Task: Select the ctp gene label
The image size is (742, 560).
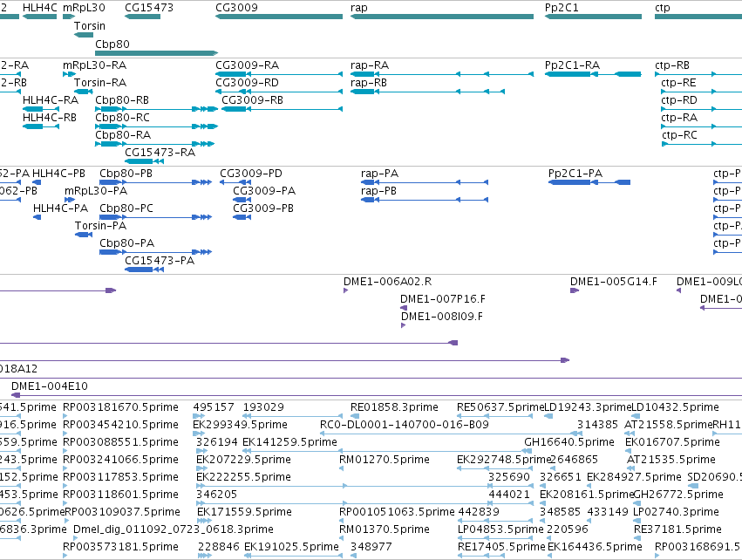Action: (x=663, y=8)
